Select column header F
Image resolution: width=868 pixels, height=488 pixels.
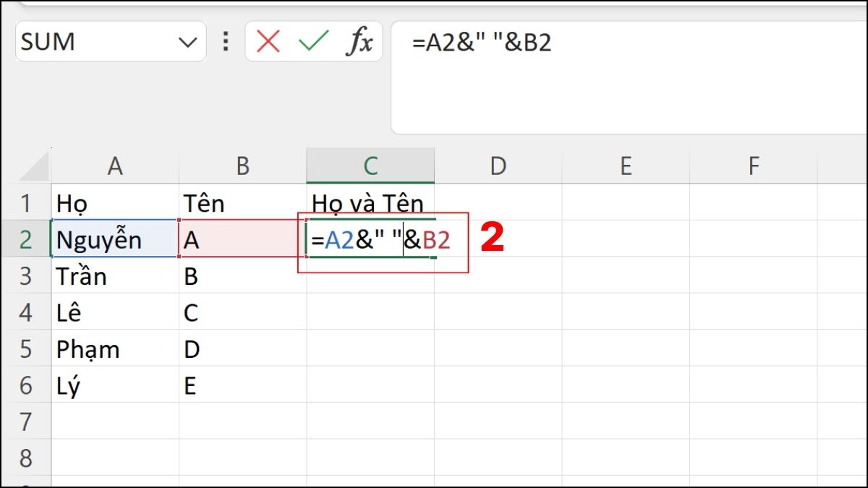click(753, 165)
